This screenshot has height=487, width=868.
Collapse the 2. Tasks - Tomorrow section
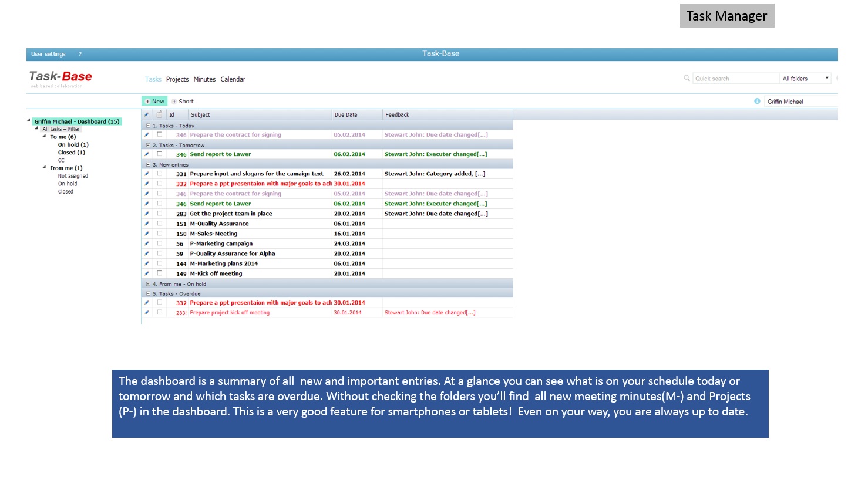pos(148,145)
